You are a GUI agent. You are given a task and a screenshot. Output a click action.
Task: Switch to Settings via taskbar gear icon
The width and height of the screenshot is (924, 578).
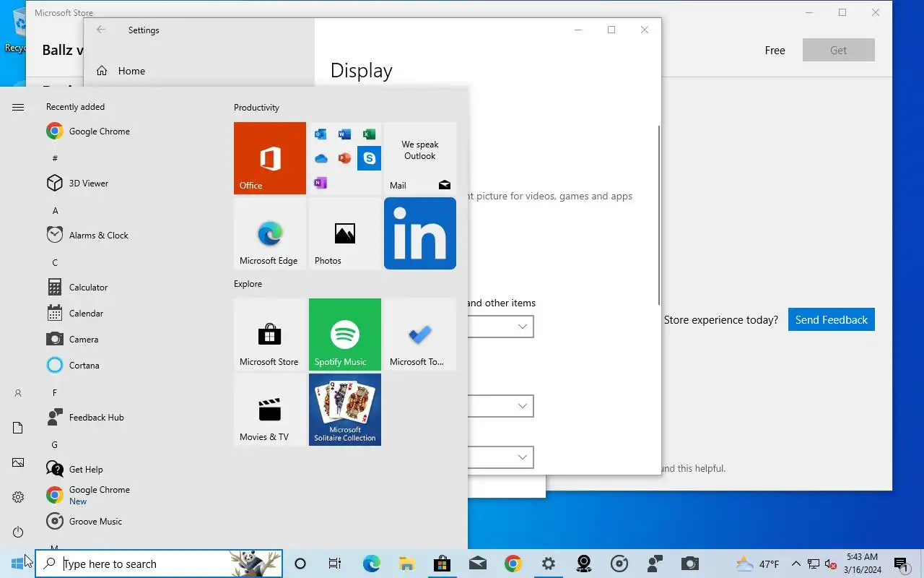tap(548, 564)
